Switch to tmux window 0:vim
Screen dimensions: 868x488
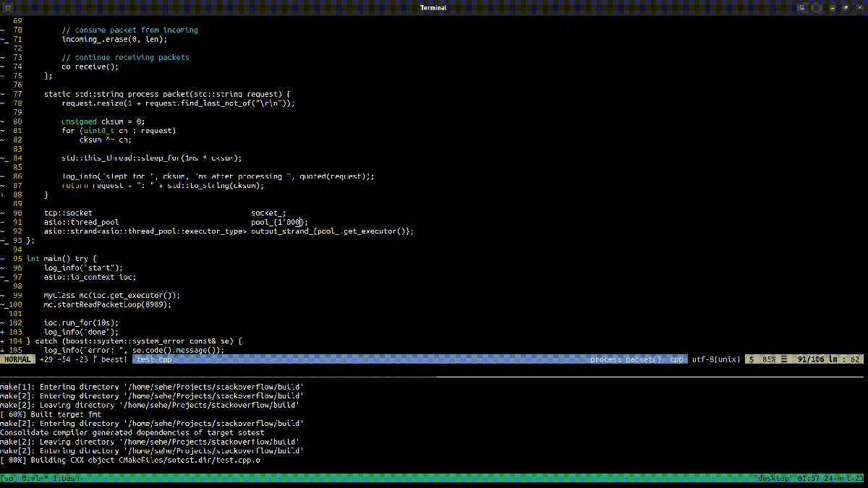35,478
